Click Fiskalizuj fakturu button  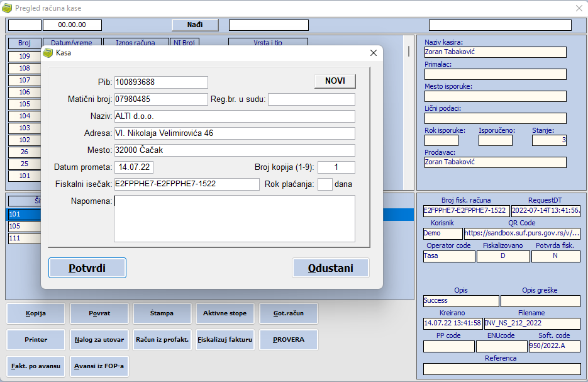tap(225, 340)
